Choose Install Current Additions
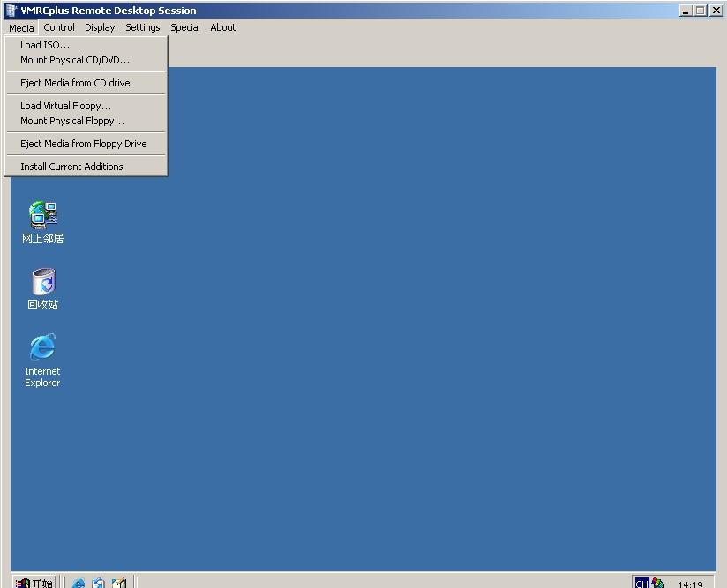The image size is (727, 588). 86,167
